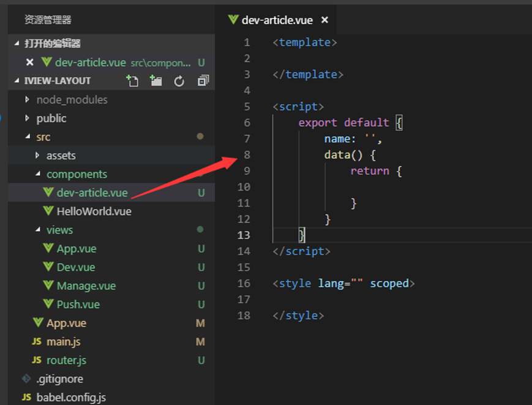This screenshot has height=405, width=532.
Task: Click line number 8 in the gutter
Action: pyautogui.click(x=247, y=155)
